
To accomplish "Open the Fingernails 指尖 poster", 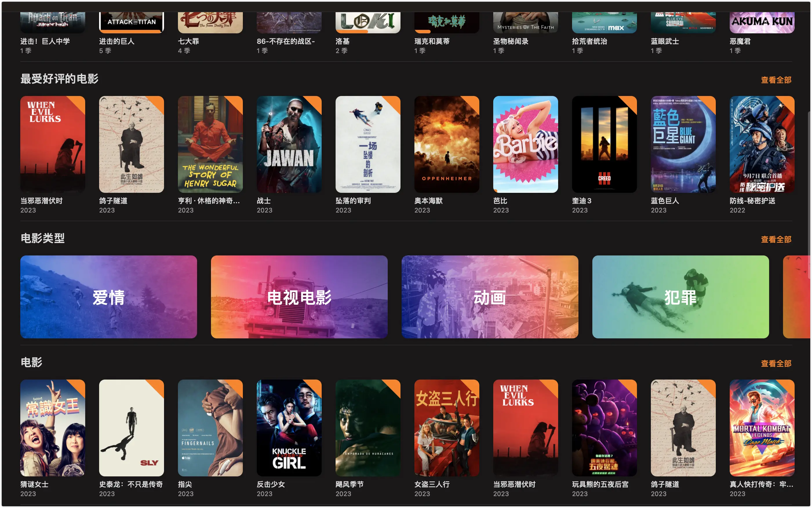I will pos(210,428).
